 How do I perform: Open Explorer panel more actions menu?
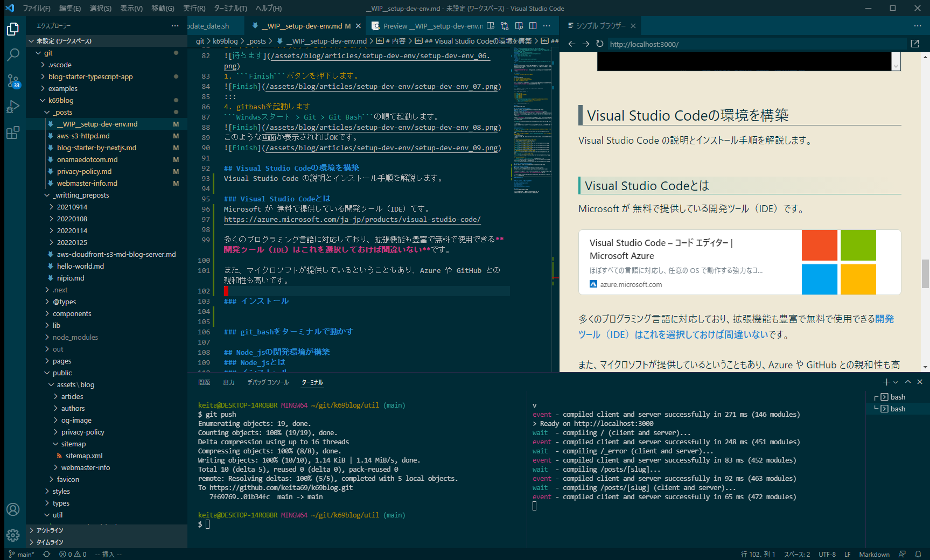coord(175,26)
